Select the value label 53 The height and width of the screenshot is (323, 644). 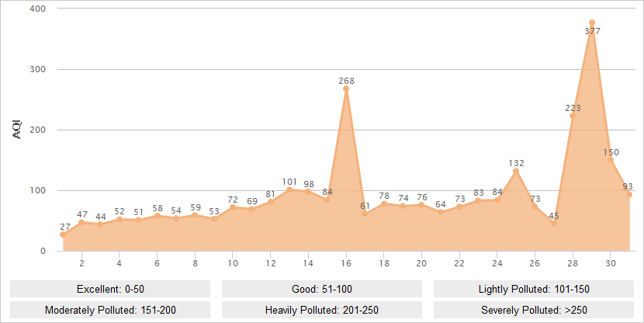coord(214,211)
